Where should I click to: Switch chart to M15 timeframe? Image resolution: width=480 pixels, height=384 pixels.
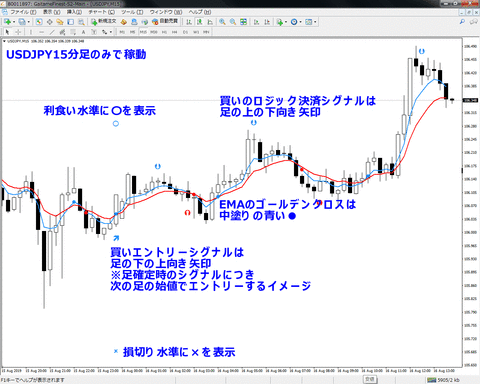point(143,32)
